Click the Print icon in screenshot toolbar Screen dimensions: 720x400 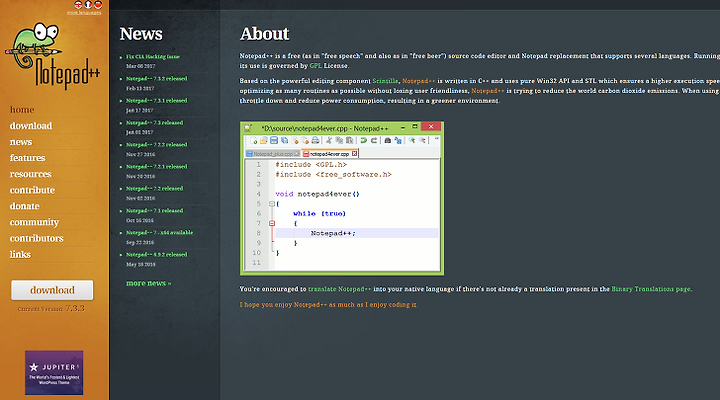[315, 141]
